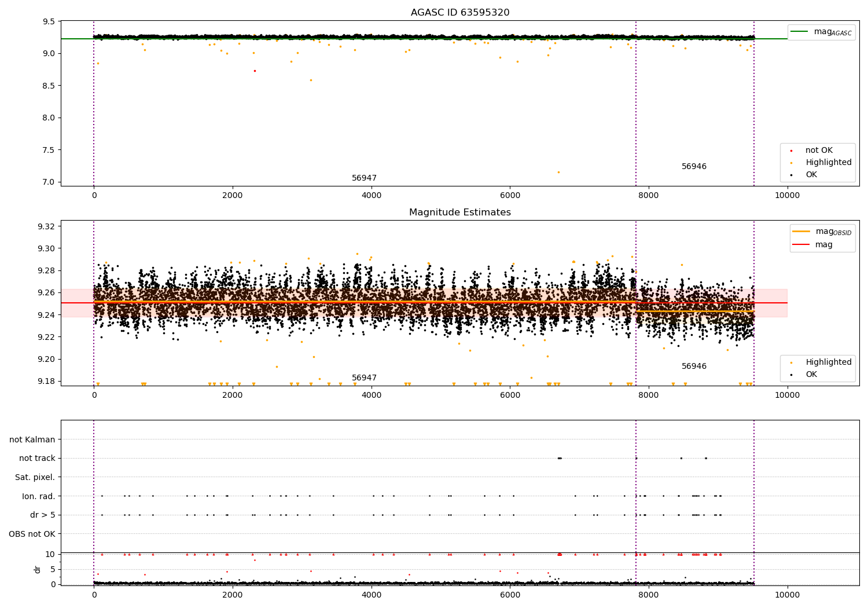The width and height of the screenshot is (868, 608).
Task: Select the y-axis tick '9.22'
Action: pos(47,338)
